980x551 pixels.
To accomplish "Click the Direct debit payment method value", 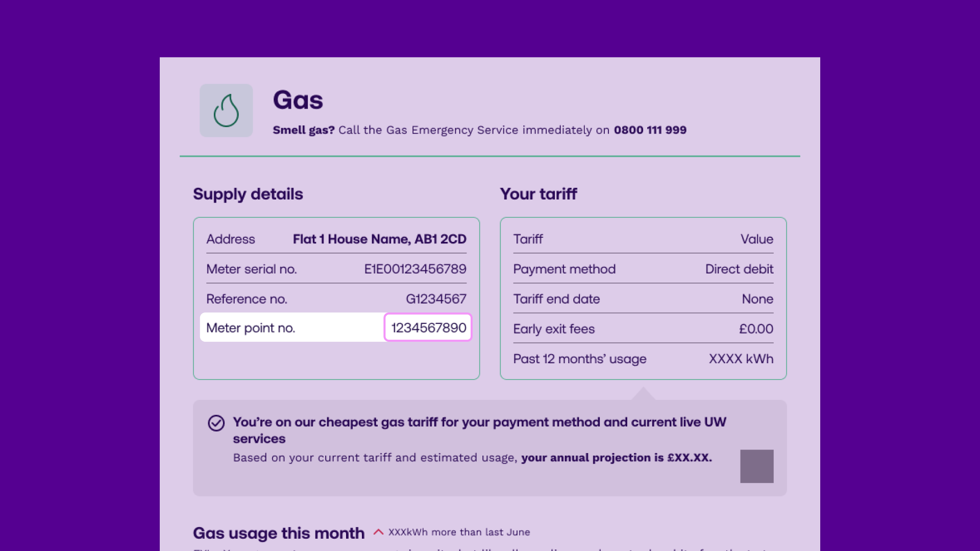I will (739, 269).
